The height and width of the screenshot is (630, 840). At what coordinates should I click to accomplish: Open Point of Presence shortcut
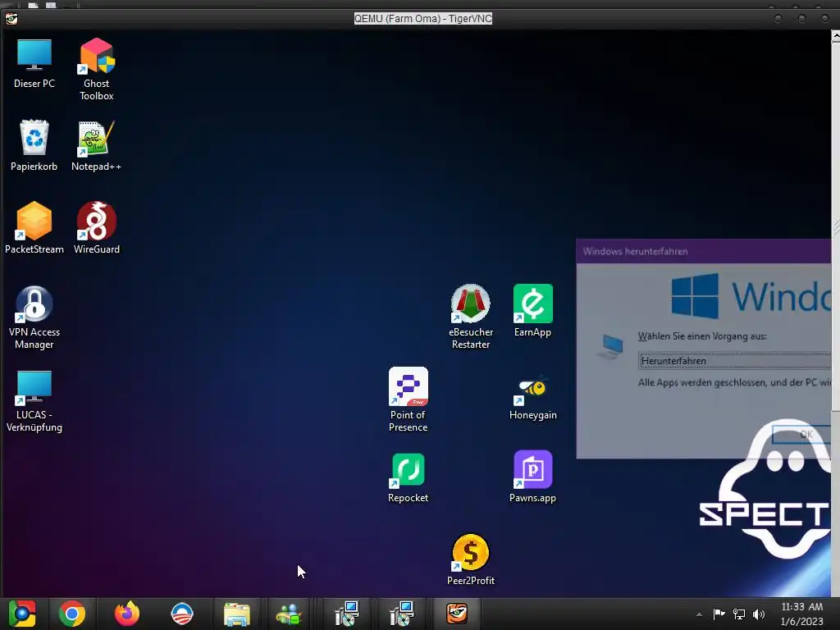(x=409, y=399)
